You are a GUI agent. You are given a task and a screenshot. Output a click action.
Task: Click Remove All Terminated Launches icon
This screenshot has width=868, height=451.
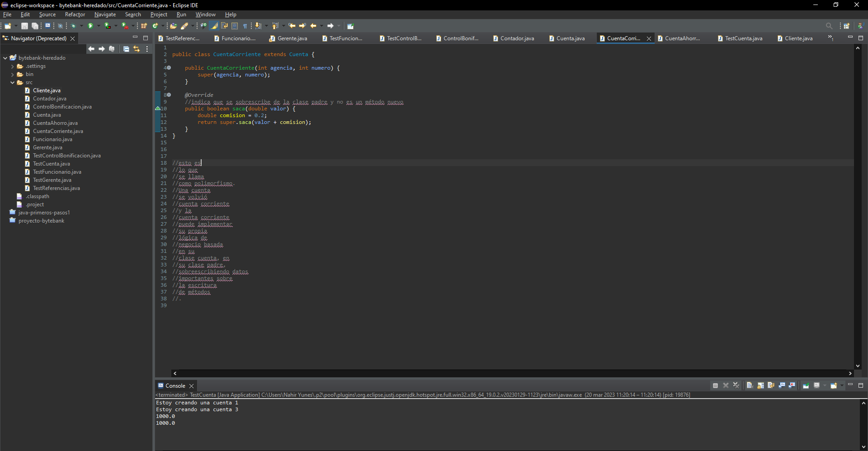pyautogui.click(x=736, y=385)
